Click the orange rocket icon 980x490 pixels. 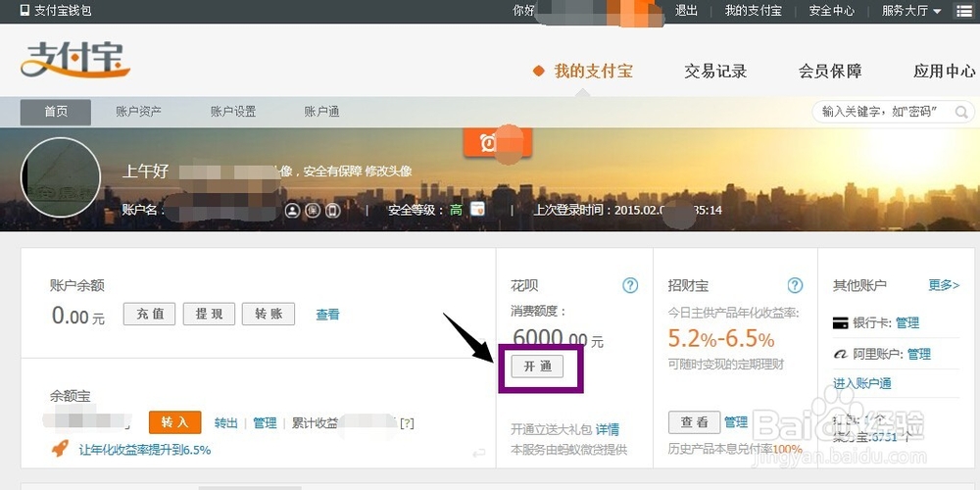click(x=60, y=448)
